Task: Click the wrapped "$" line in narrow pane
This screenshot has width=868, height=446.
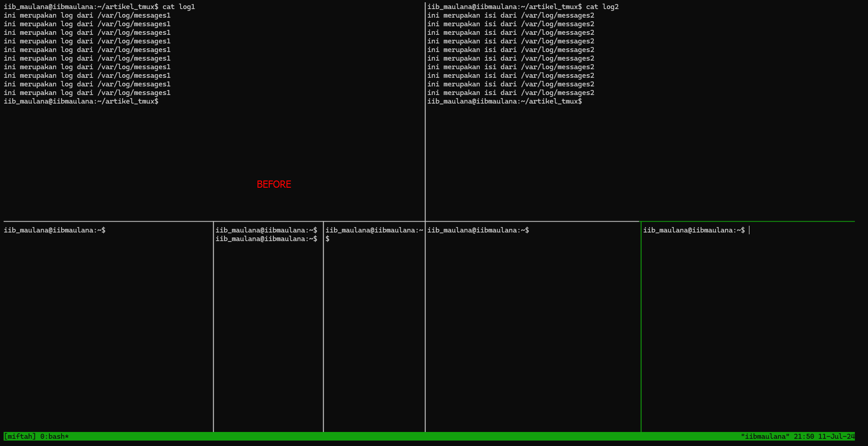Action: (x=328, y=239)
